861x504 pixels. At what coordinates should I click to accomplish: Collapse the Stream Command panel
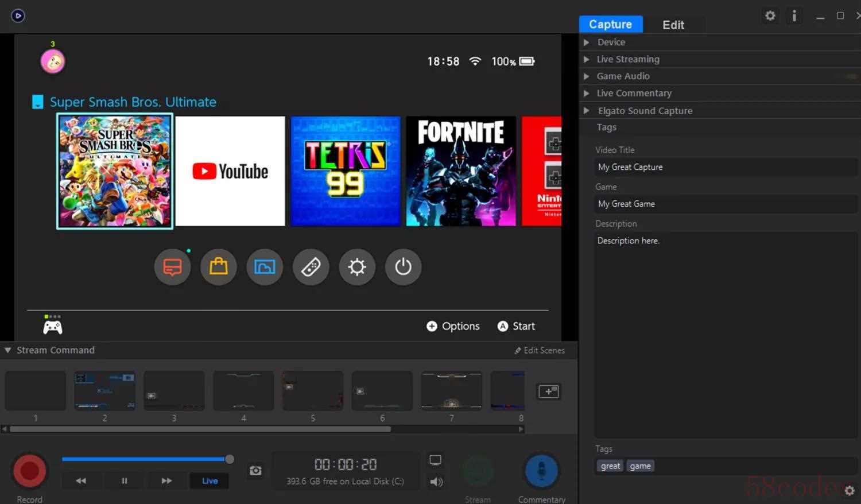[8, 350]
